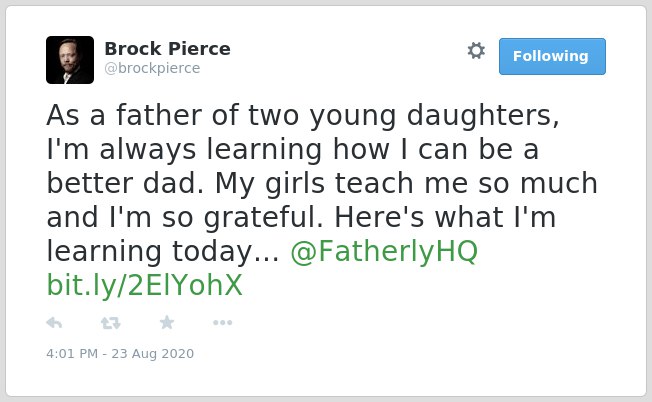Open Brock Pierce's profile picture
Viewport: 652px width, 402px height.
pyautogui.click(x=70, y=60)
